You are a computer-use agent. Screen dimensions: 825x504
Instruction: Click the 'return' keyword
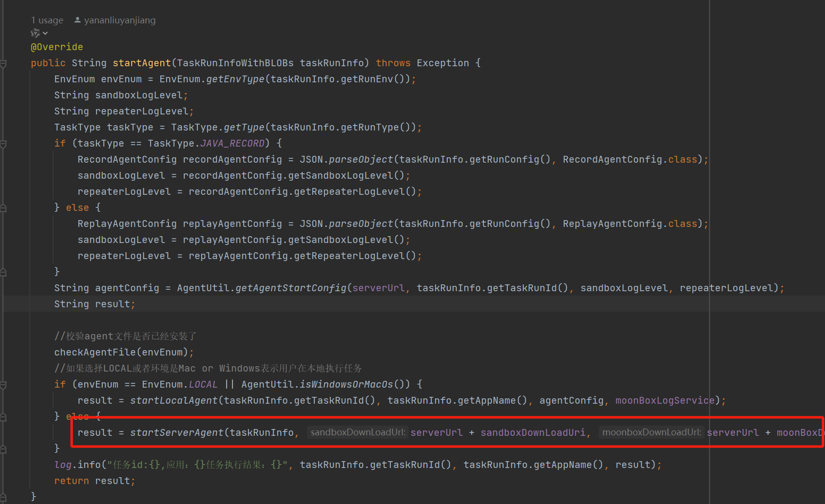coord(72,481)
